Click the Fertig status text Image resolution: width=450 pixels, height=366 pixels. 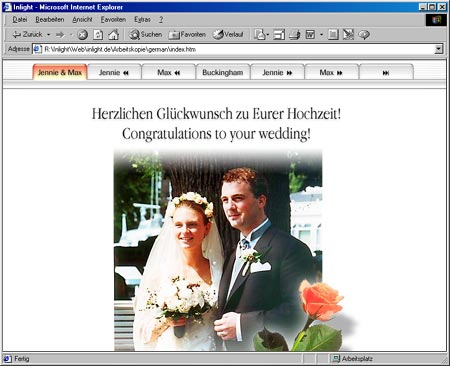tap(22, 359)
